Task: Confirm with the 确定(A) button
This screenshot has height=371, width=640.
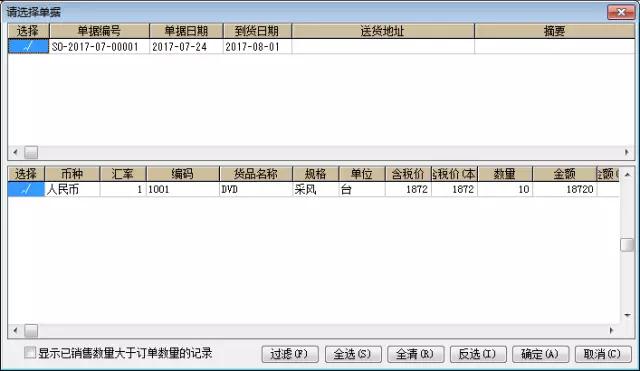Action: click(540, 354)
